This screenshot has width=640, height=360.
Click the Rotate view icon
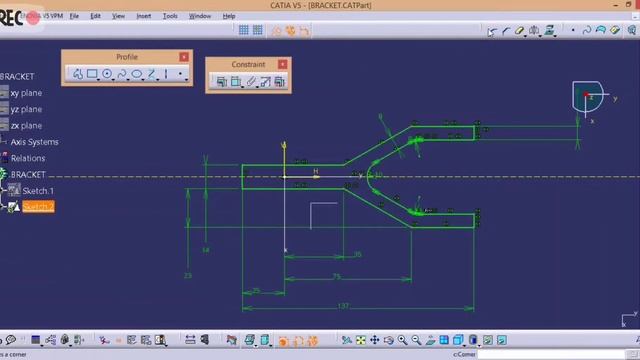coord(388,340)
